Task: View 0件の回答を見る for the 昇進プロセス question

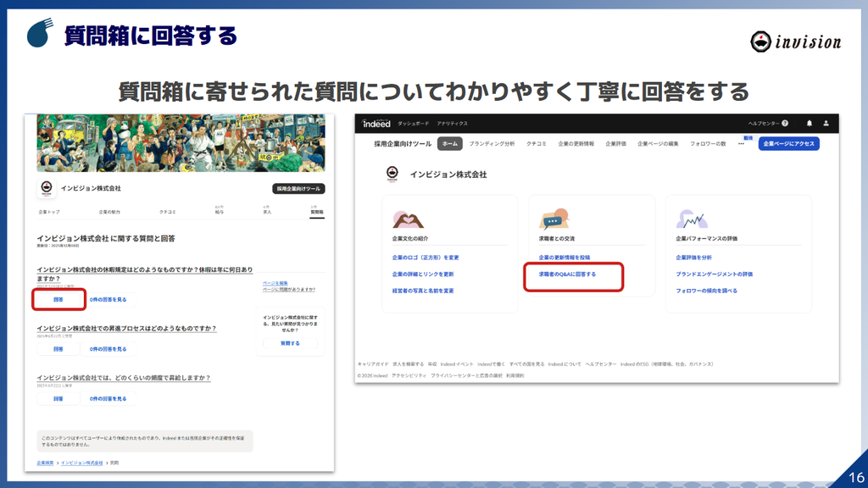Action: 108,349
